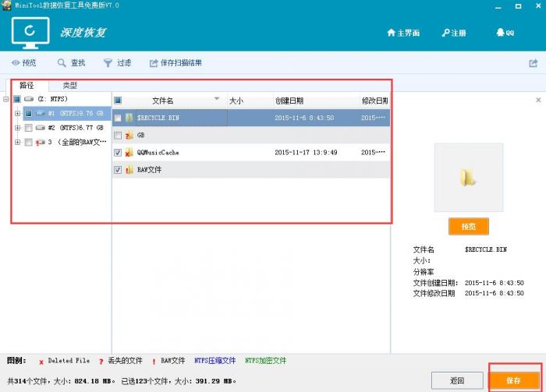
Task: Sort by 创建日期 column header
Action: [x=289, y=101]
